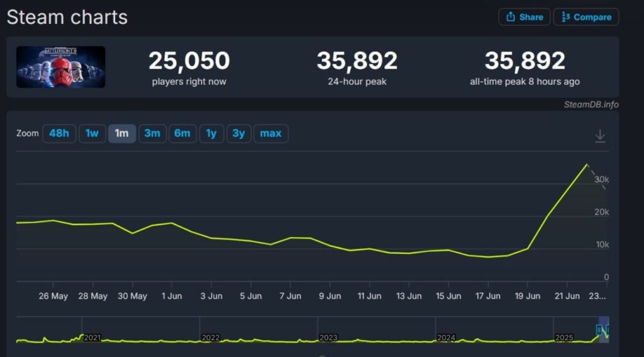
Task: Open the Compare button
Action: (586, 17)
